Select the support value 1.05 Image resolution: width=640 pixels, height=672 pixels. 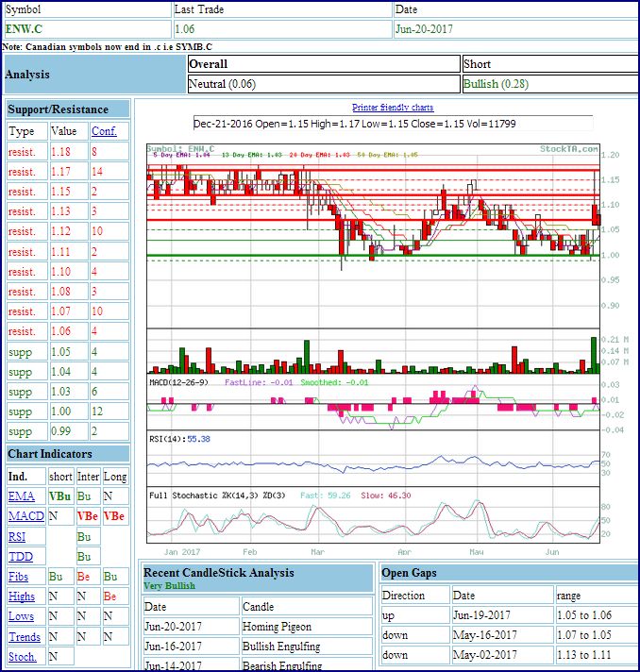(x=60, y=352)
